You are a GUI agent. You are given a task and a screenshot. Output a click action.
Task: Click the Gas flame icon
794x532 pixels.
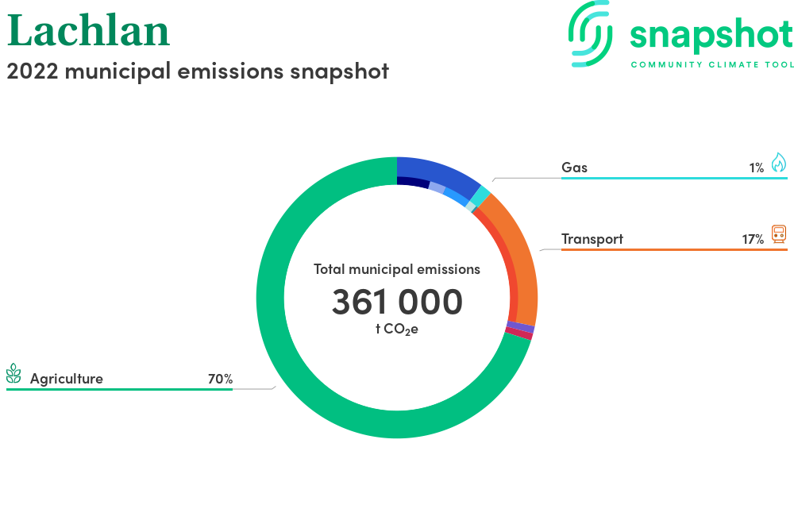coord(779,163)
